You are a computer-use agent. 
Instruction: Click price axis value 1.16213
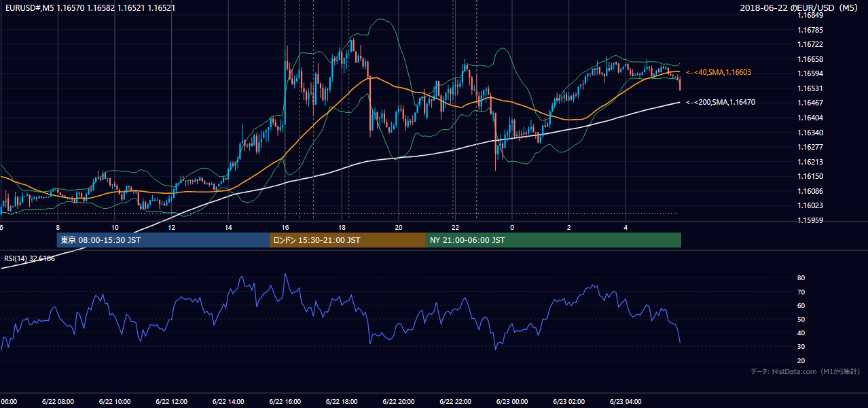(810, 162)
